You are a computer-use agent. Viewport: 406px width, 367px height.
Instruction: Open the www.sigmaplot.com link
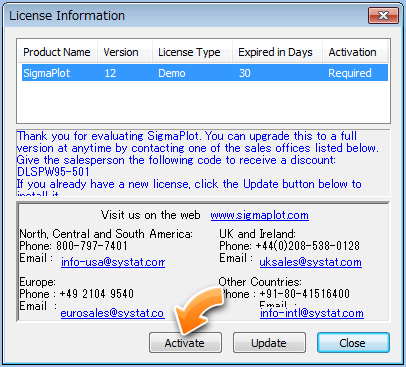(x=259, y=215)
